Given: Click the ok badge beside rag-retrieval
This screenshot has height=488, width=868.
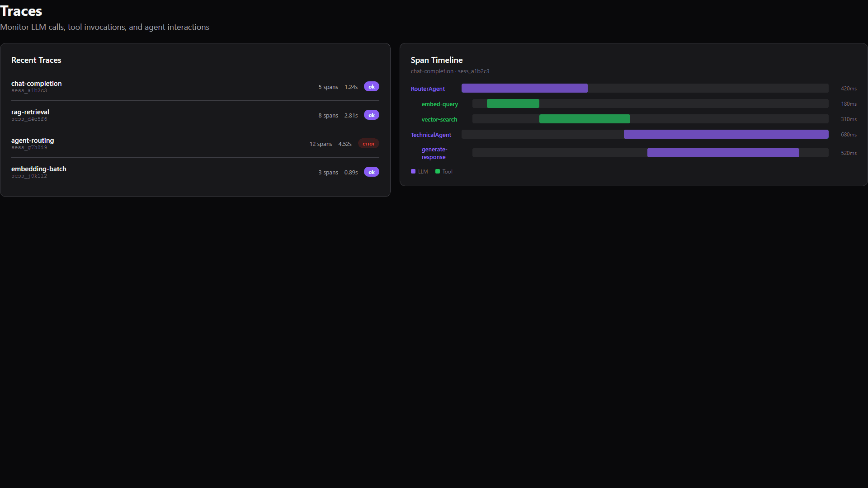Looking at the screenshot, I should [371, 115].
